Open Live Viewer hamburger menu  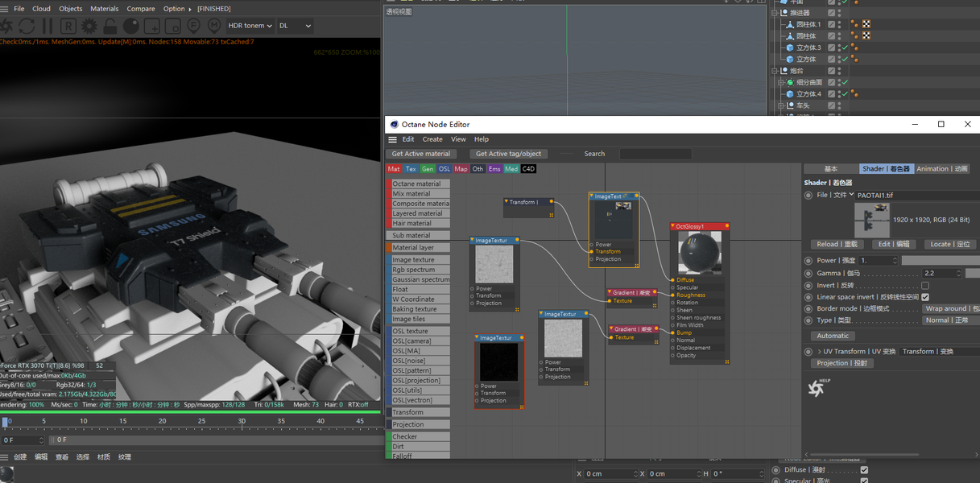(x=4, y=9)
